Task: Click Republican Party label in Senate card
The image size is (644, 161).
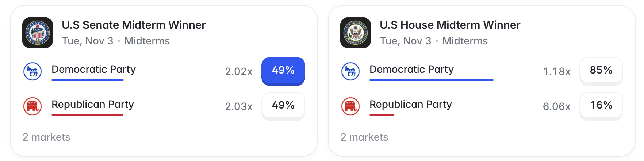Action: click(93, 104)
